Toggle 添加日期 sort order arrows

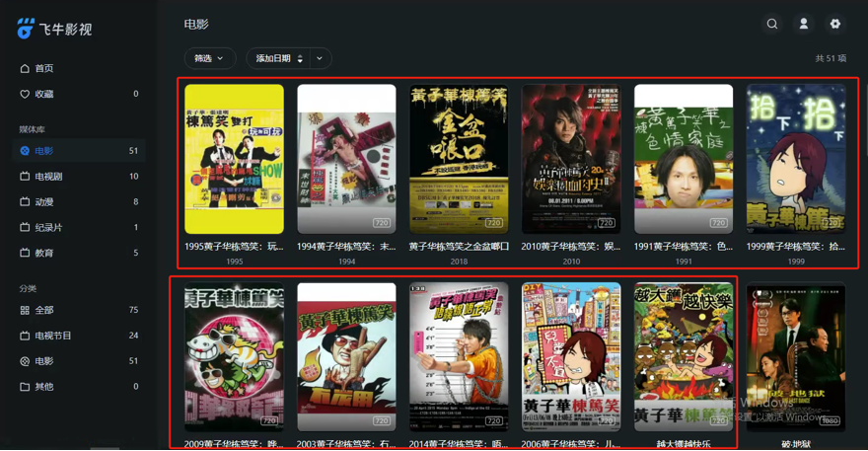tap(300, 59)
